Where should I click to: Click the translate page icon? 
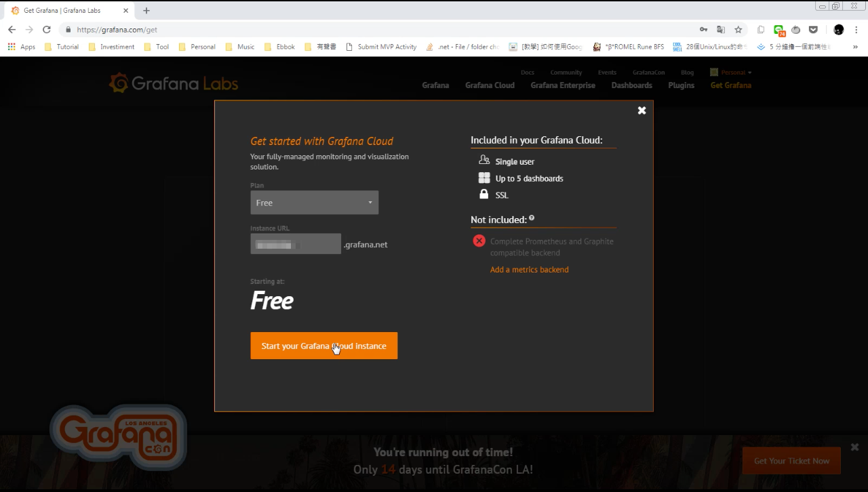[x=721, y=30]
